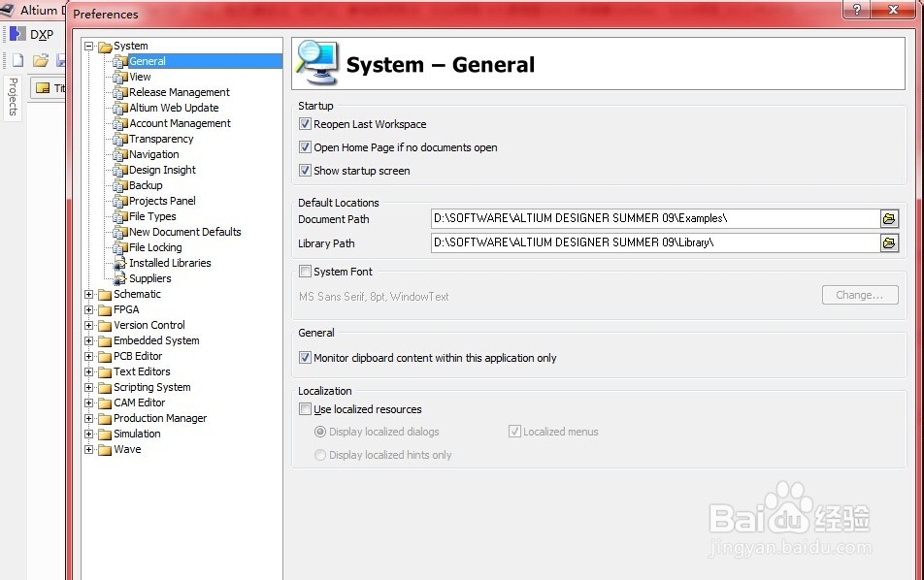924x580 pixels.
Task: Select Display localized dialogs radio
Action: pyautogui.click(x=320, y=432)
